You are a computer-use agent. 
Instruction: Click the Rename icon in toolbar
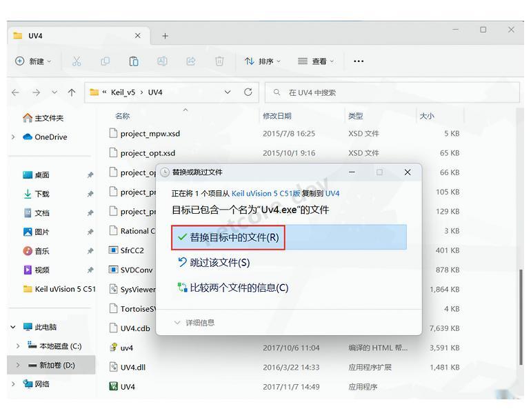[162, 61]
